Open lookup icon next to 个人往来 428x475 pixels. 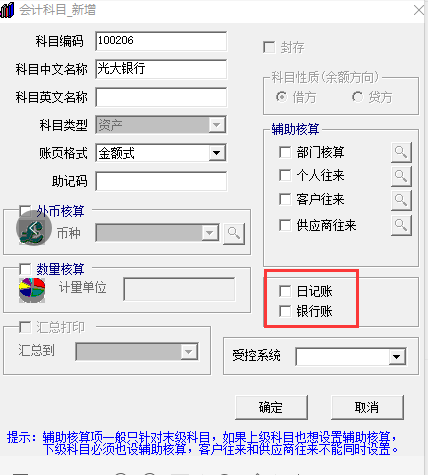coord(401,176)
